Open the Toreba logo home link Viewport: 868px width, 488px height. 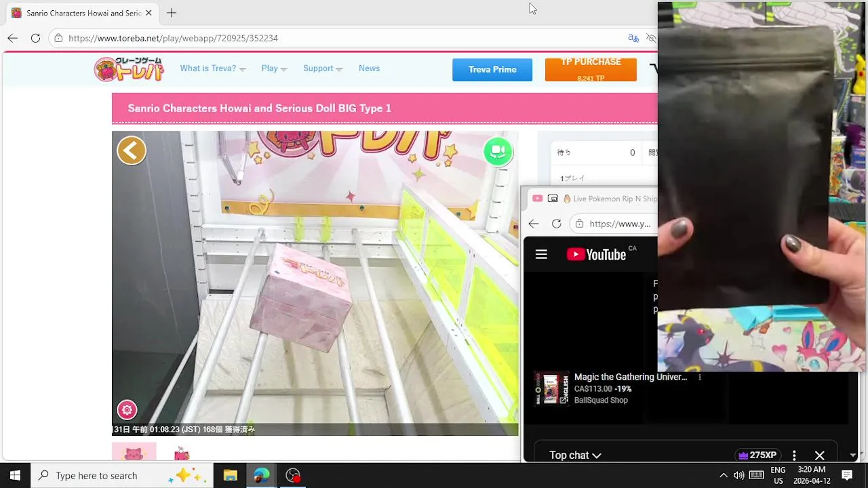click(x=129, y=69)
